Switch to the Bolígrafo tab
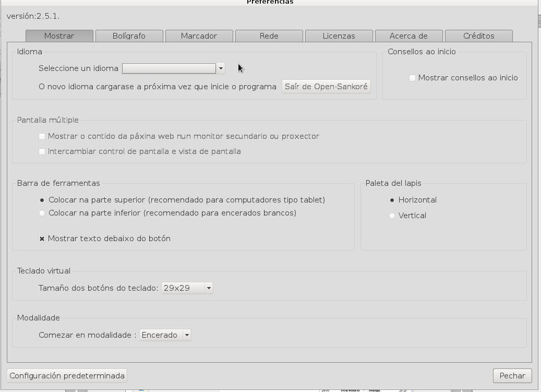 129,36
